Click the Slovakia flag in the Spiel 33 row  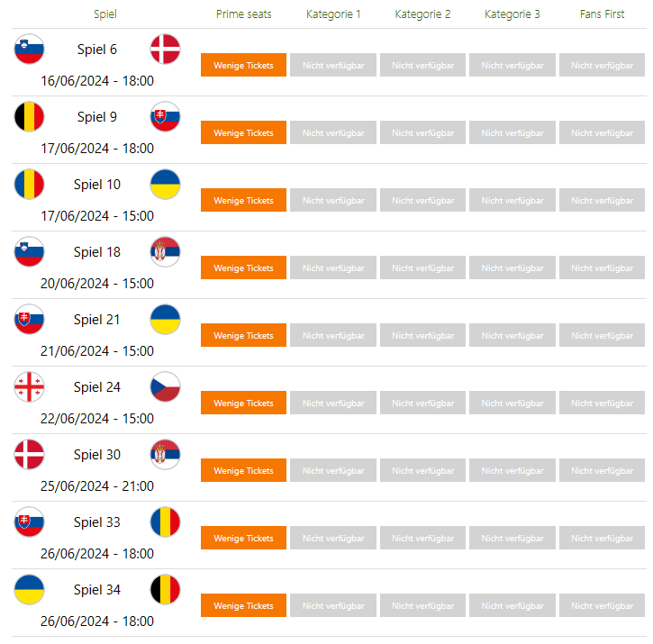30,522
